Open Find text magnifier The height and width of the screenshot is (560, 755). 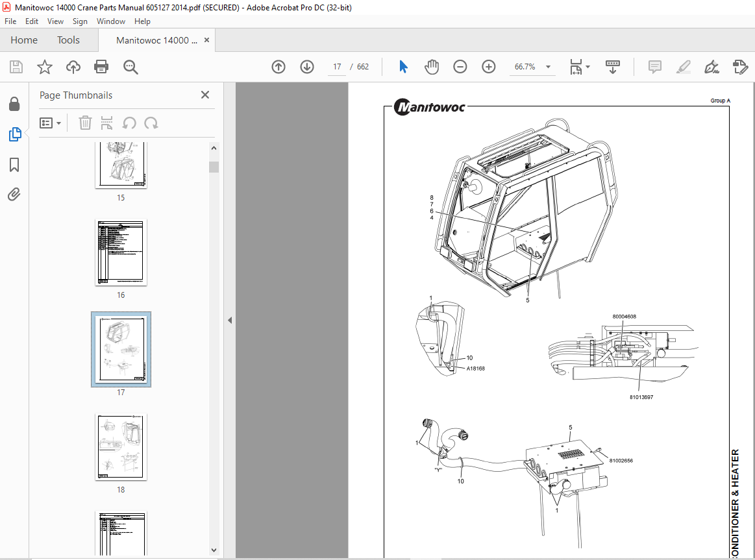(x=130, y=67)
